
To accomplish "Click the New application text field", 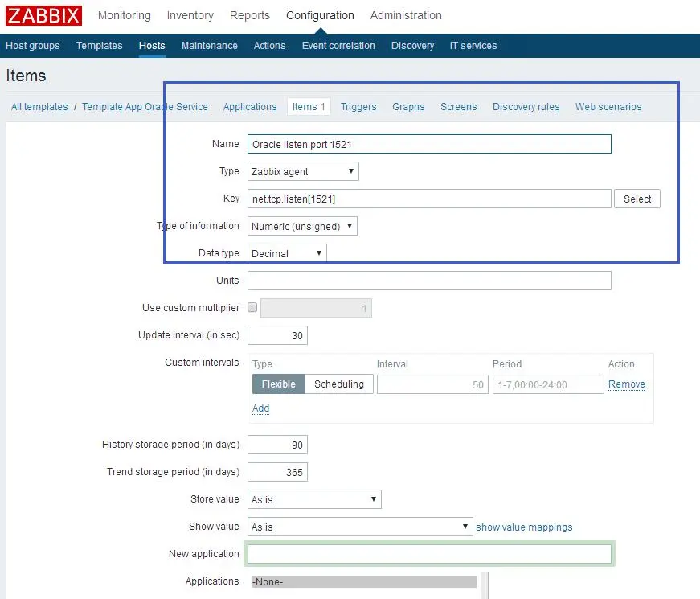I will [429, 554].
